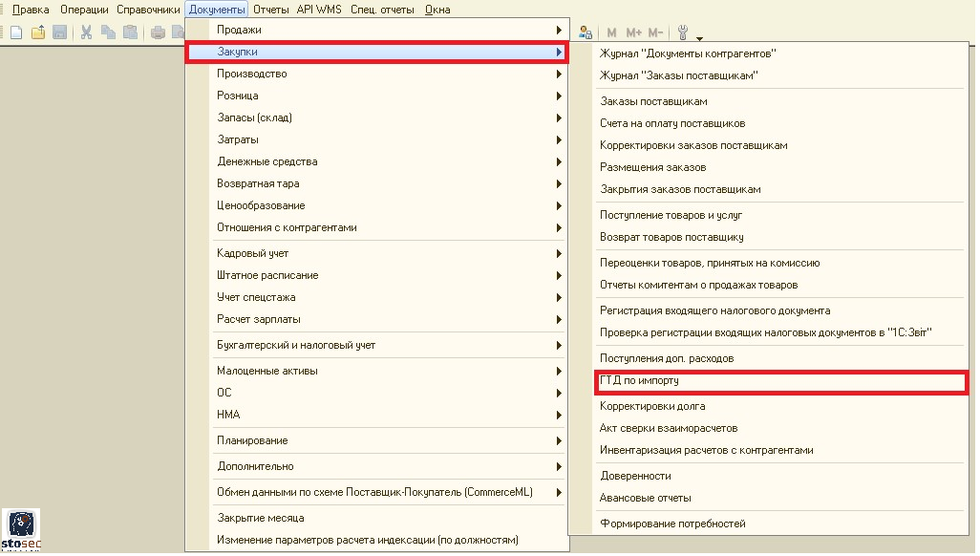Expand Отношения с контрагентами submenu

[x=377, y=227]
